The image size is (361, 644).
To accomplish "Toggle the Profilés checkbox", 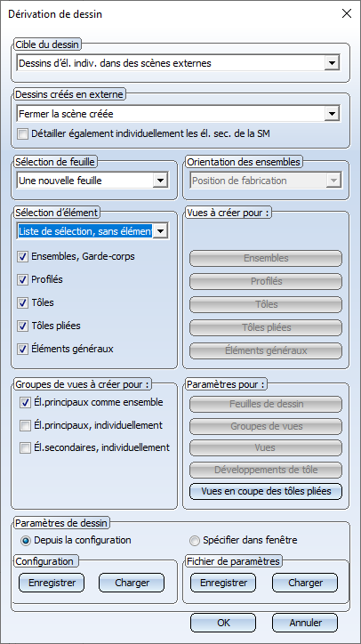I will [x=22, y=280].
